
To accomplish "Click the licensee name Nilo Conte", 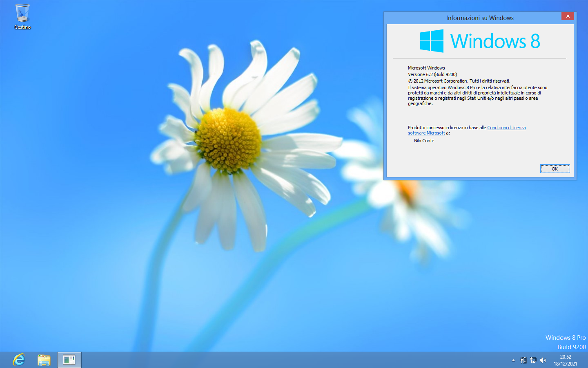I will pos(424,141).
